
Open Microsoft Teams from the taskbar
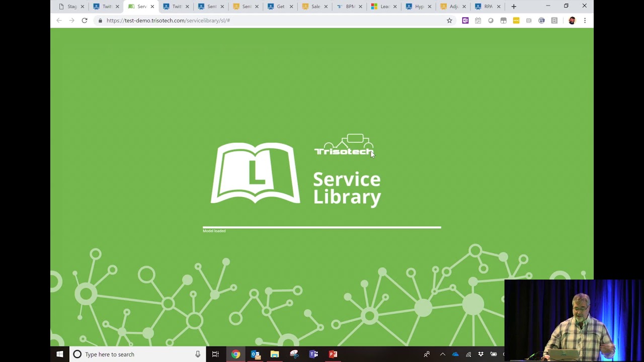[x=313, y=354]
